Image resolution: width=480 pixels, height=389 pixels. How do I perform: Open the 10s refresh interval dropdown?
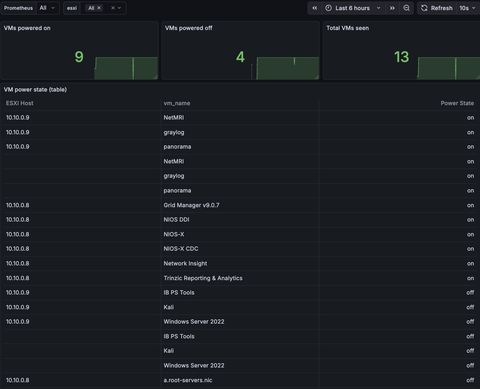(x=467, y=8)
